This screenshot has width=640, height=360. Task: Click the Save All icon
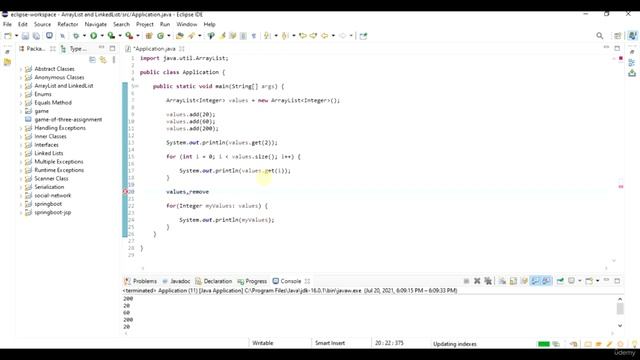click(x=36, y=36)
